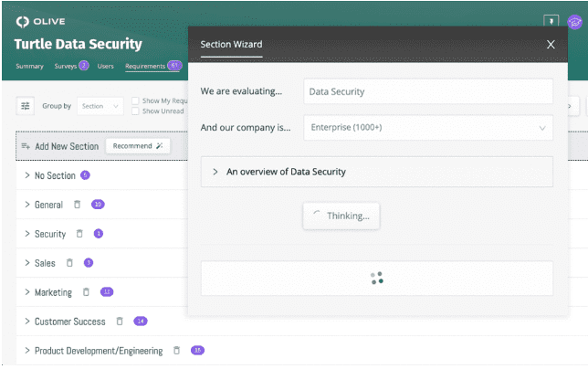Delete the Sales section trash icon

coord(69,263)
